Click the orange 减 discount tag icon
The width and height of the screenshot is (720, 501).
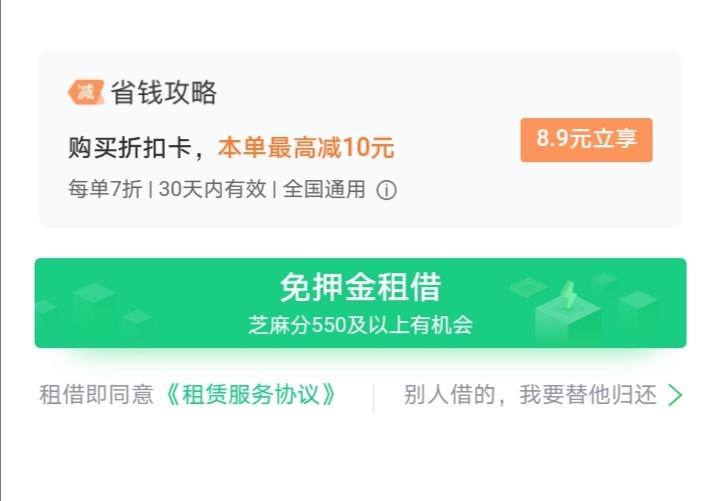pos(85,93)
